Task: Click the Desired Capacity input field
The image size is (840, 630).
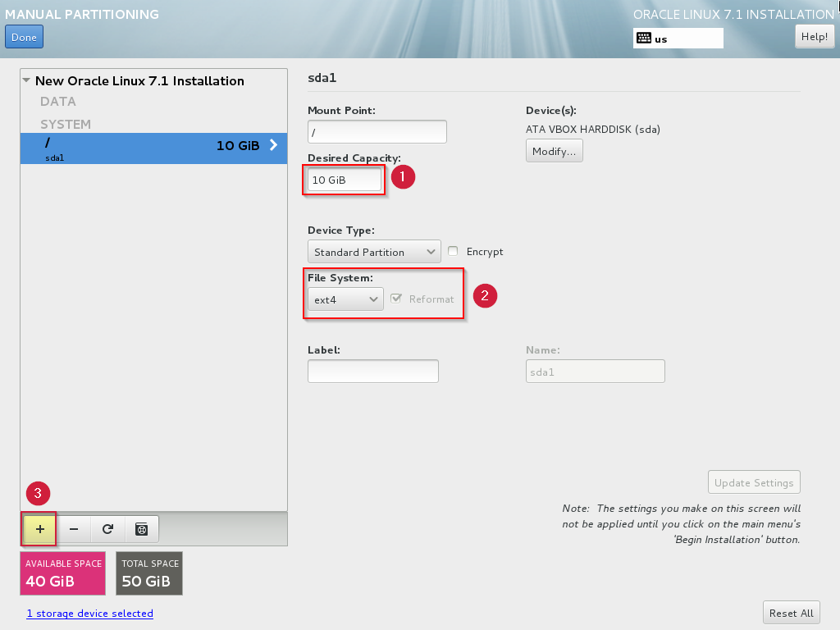Action: coord(345,180)
